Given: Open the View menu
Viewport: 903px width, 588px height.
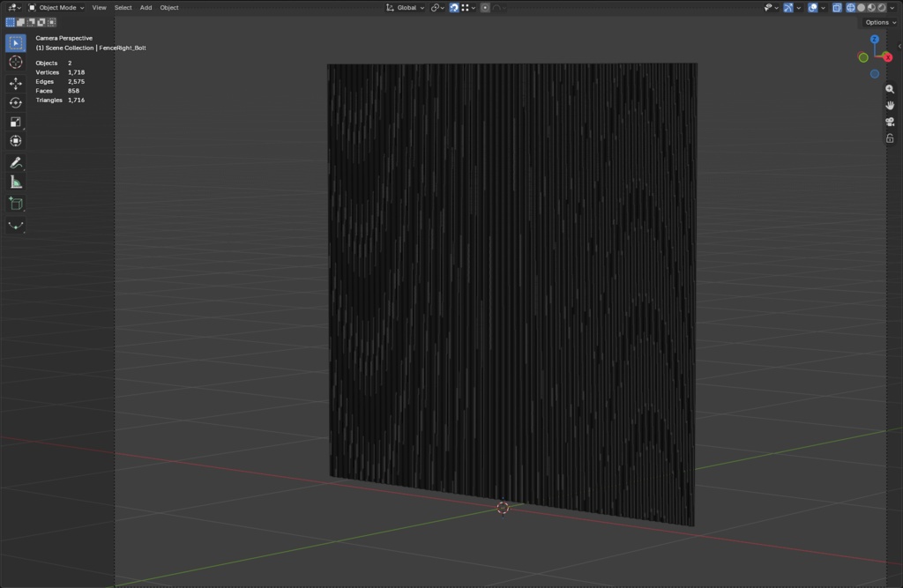Looking at the screenshot, I should [x=99, y=7].
